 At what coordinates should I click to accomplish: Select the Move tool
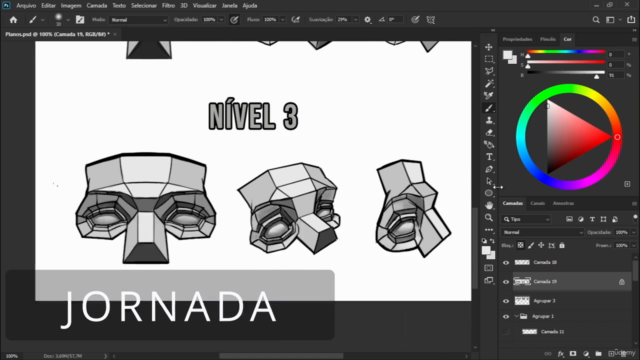coord(489,47)
